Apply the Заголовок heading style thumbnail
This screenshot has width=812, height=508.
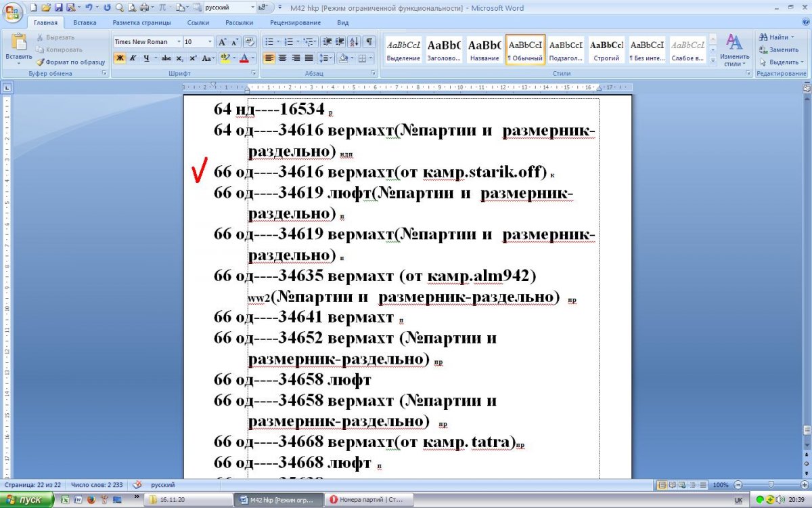point(445,51)
